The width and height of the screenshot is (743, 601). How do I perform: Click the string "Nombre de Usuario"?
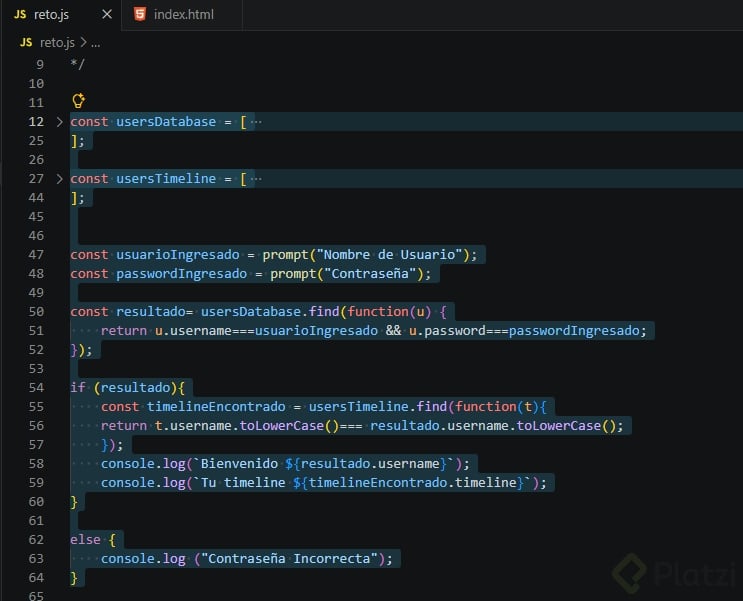point(389,255)
